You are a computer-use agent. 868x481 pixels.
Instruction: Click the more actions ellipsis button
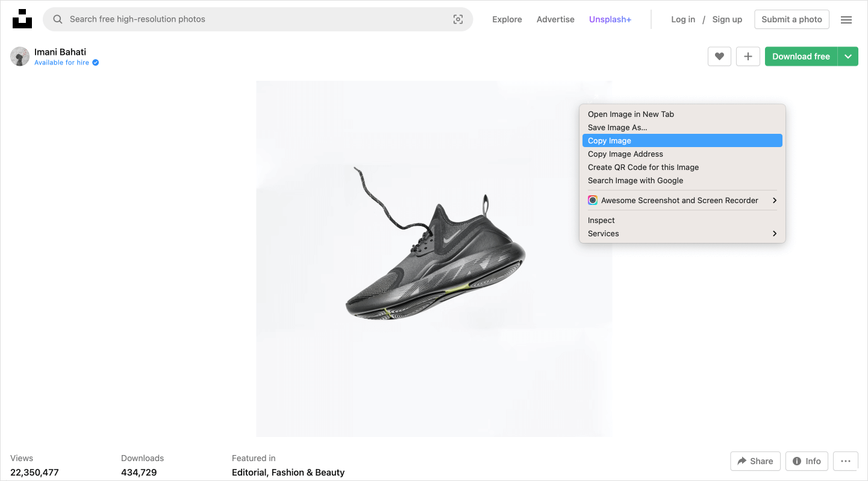pos(845,461)
